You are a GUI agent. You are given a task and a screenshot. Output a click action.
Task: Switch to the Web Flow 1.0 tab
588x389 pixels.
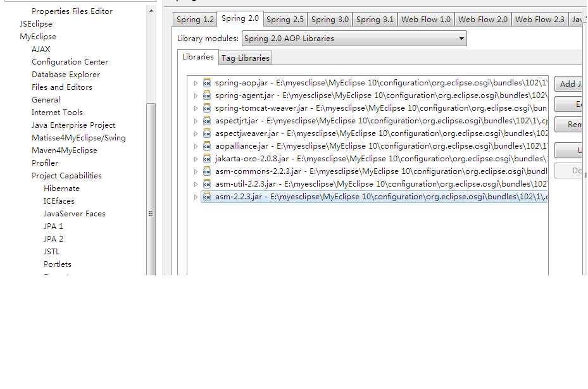[x=425, y=20]
